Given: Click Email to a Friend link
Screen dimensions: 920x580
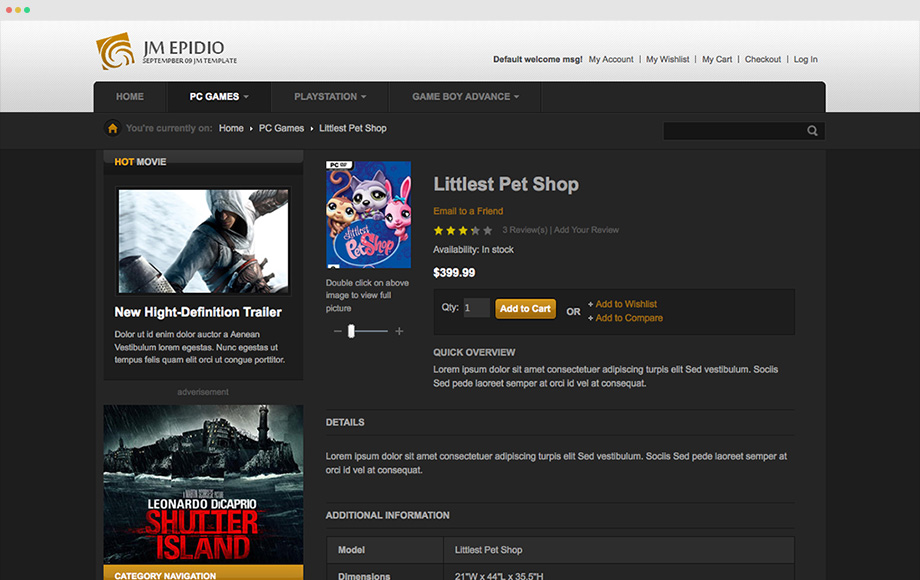Looking at the screenshot, I should 468,211.
